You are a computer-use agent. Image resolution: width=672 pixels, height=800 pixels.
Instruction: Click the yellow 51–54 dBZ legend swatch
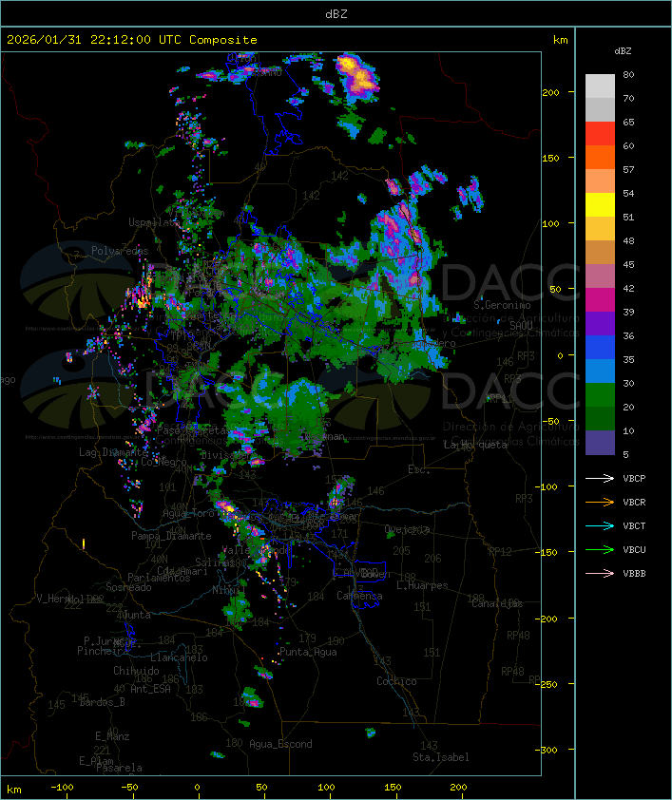pyautogui.click(x=600, y=205)
